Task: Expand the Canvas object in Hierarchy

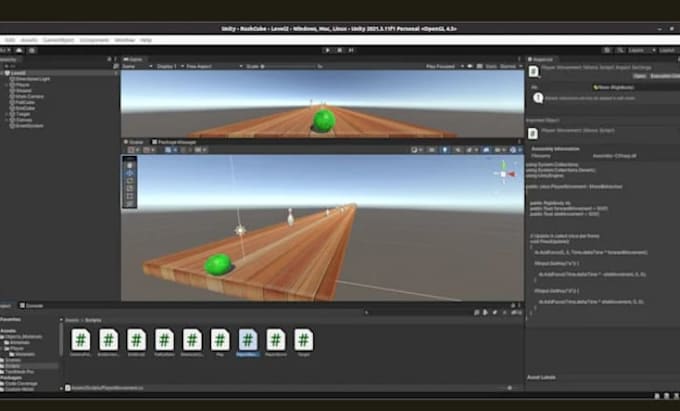Action: [7, 120]
